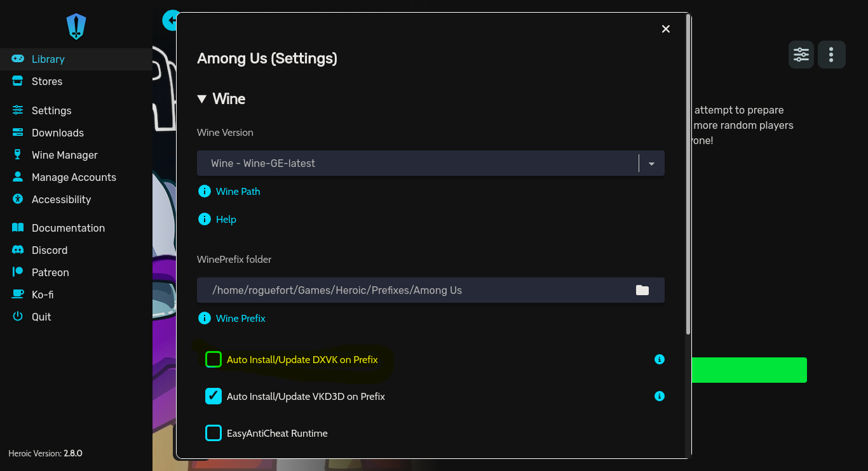Screen dimensions: 868x471
Task: Click the info icon beside Help
Action: pyautogui.click(x=205, y=219)
